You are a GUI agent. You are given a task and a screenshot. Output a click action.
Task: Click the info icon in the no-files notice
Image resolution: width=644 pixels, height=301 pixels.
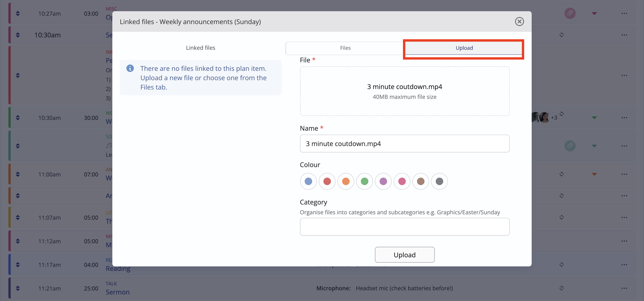[x=130, y=68]
